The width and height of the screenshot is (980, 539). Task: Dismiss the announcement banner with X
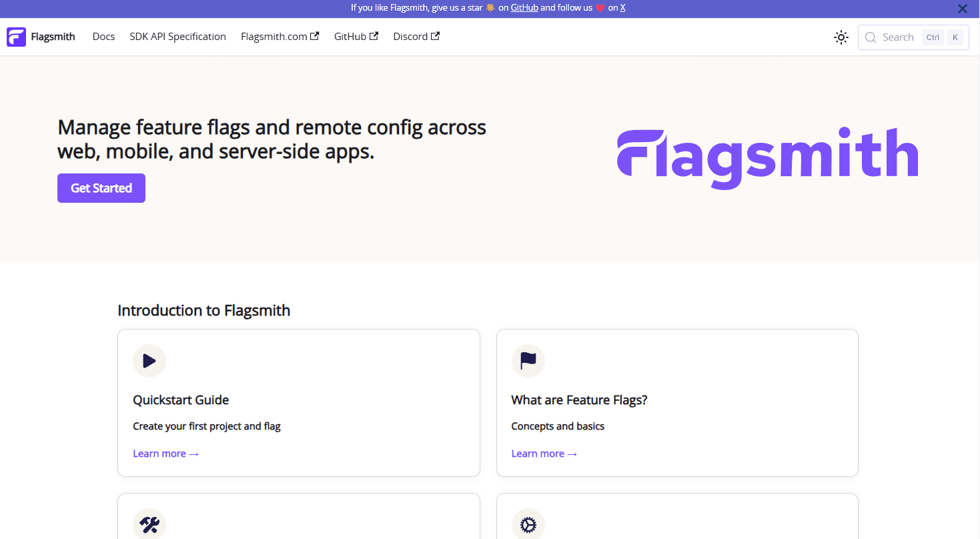point(963,9)
